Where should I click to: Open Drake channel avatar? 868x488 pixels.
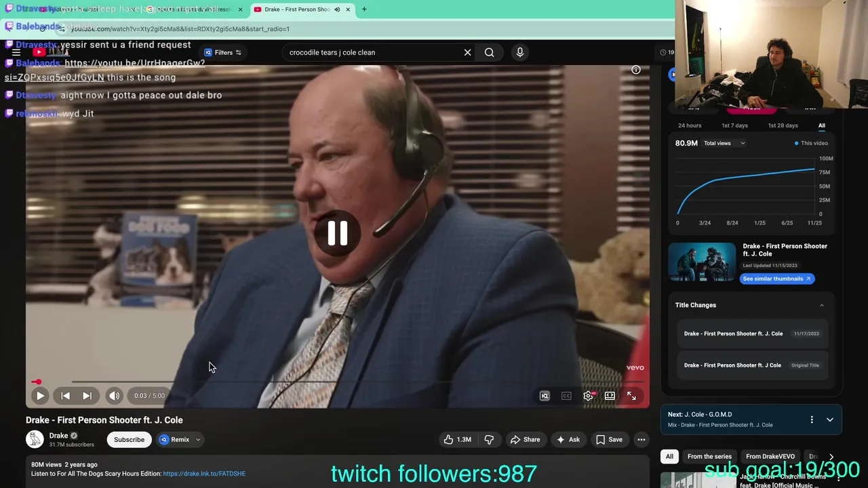[x=35, y=439]
